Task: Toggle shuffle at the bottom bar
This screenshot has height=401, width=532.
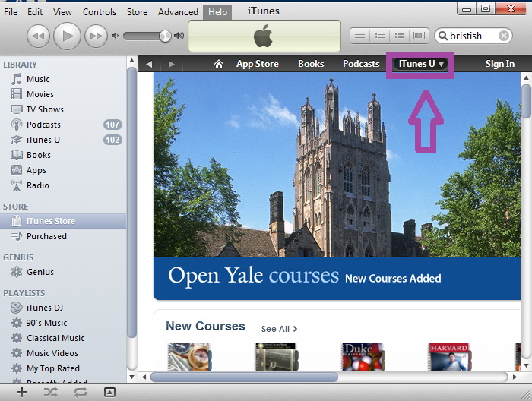Action: pos(51,392)
